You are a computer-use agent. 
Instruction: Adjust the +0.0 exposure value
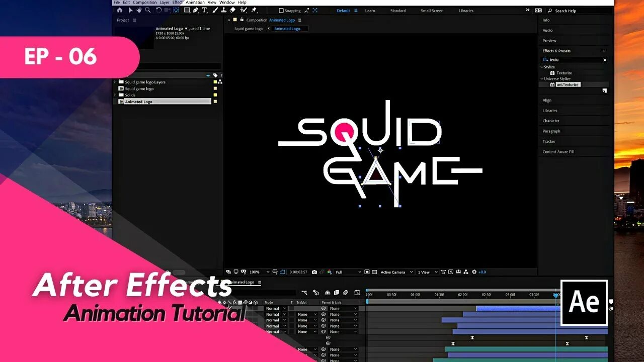click(x=482, y=272)
